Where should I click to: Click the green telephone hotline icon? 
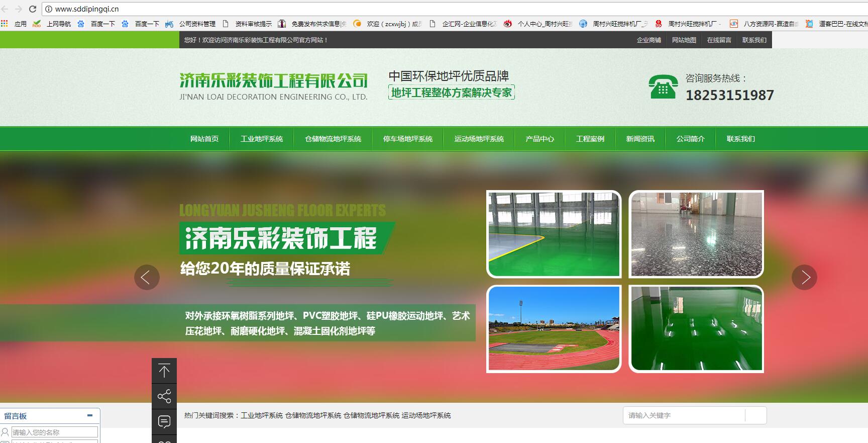pos(663,87)
